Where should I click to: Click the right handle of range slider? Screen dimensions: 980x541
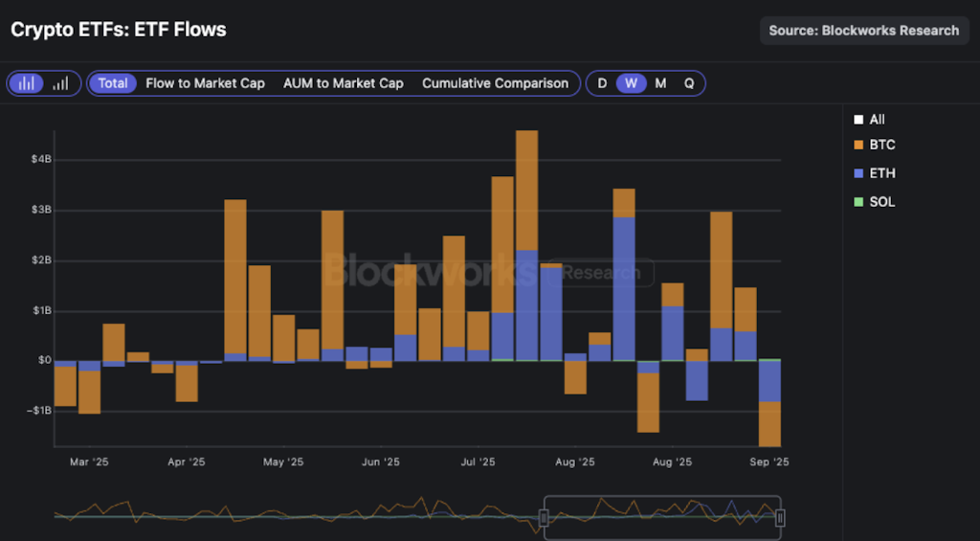[780, 518]
